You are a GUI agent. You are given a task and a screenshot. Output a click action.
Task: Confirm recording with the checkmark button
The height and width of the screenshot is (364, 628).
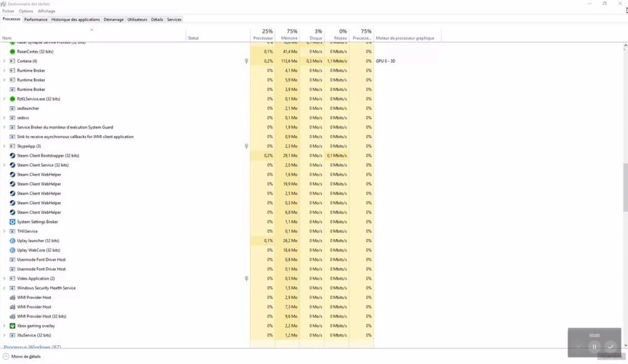pos(610,346)
